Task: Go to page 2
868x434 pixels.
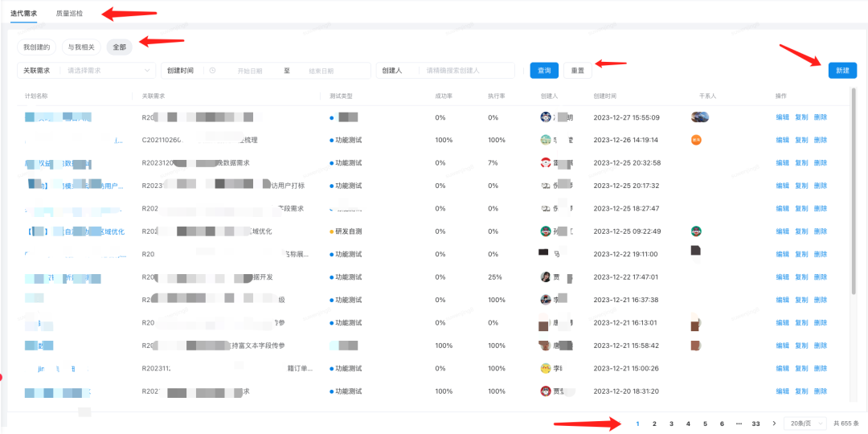Action: coord(654,424)
